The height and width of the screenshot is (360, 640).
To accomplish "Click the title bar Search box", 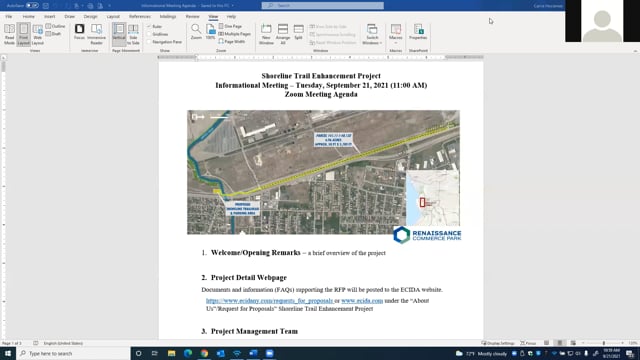I will [x=322, y=6].
